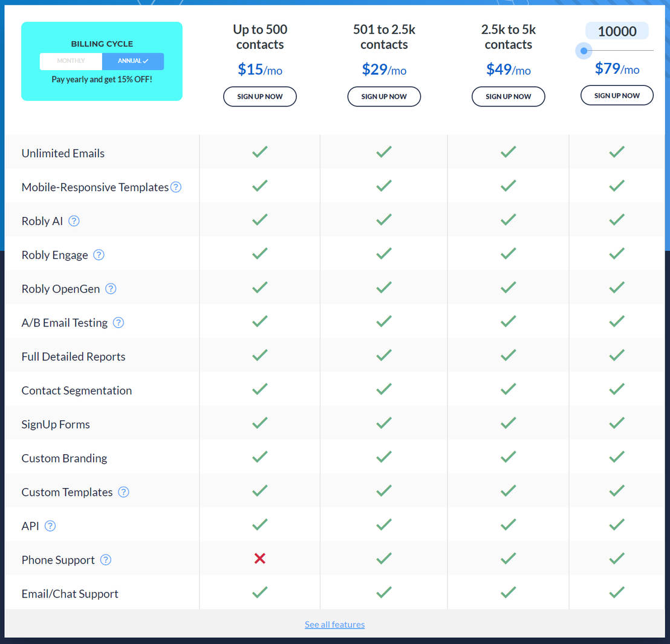
Task: Click the contacts slider handle
Action: coord(584,50)
